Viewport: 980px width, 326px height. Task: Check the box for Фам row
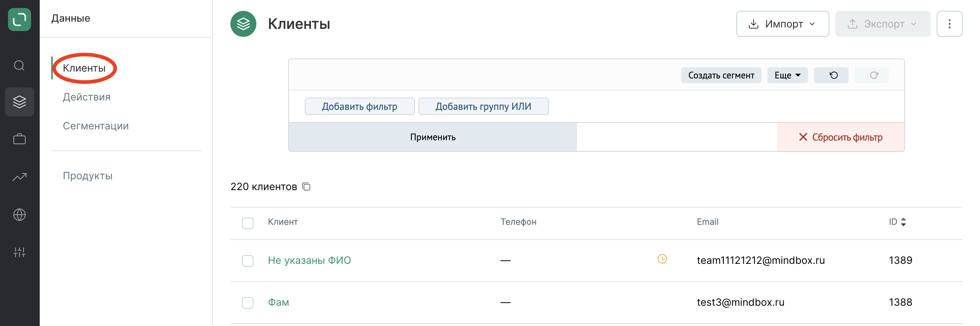(248, 303)
